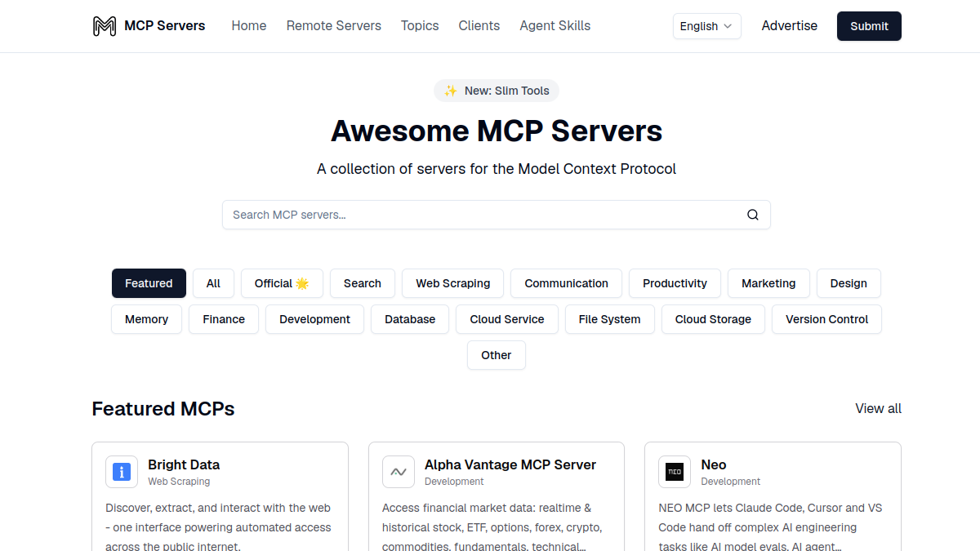Open Alpha Vantage MCP Server title
This screenshot has height=551, width=980.
pos(510,464)
